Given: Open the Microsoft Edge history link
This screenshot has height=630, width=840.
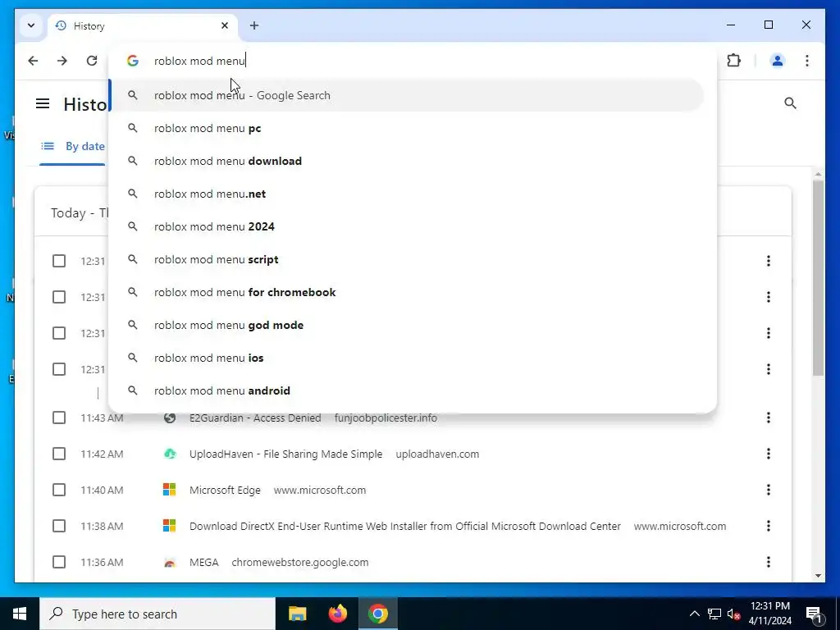Looking at the screenshot, I should (x=225, y=490).
